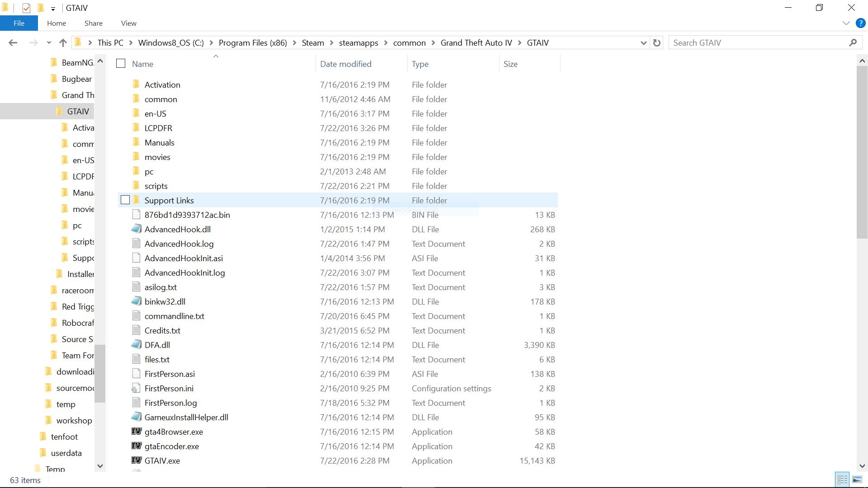Screen dimensions: 868x488
Task: Click the file list vertical scrollbar thumb
Action: [x=862, y=151]
